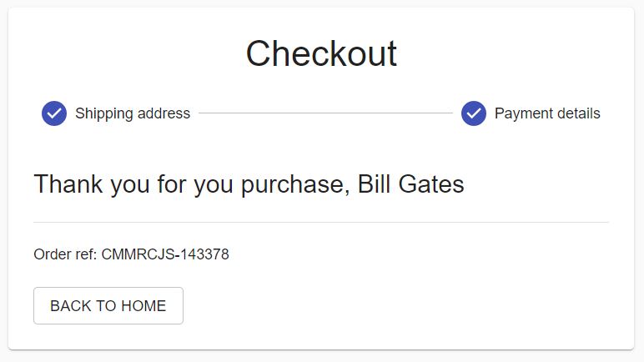Click the divider under the thank-you heading
Image resolution: width=644 pixels, height=362 pixels.
(x=321, y=223)
